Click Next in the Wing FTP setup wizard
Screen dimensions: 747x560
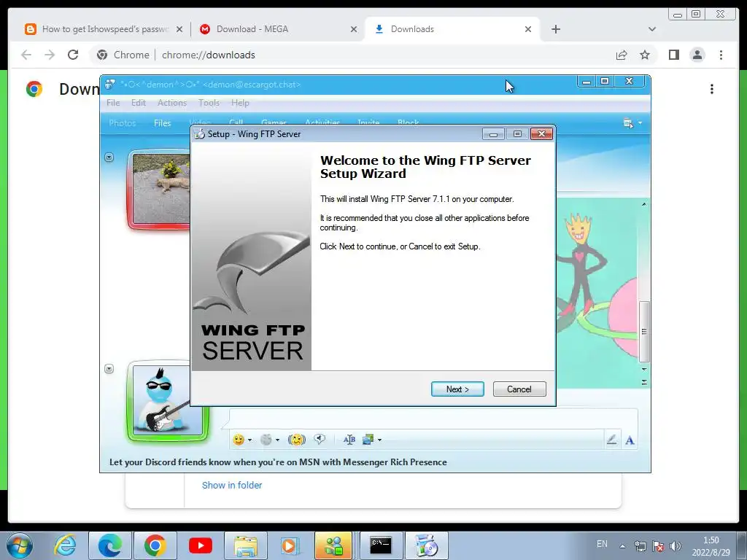(457, 389)
